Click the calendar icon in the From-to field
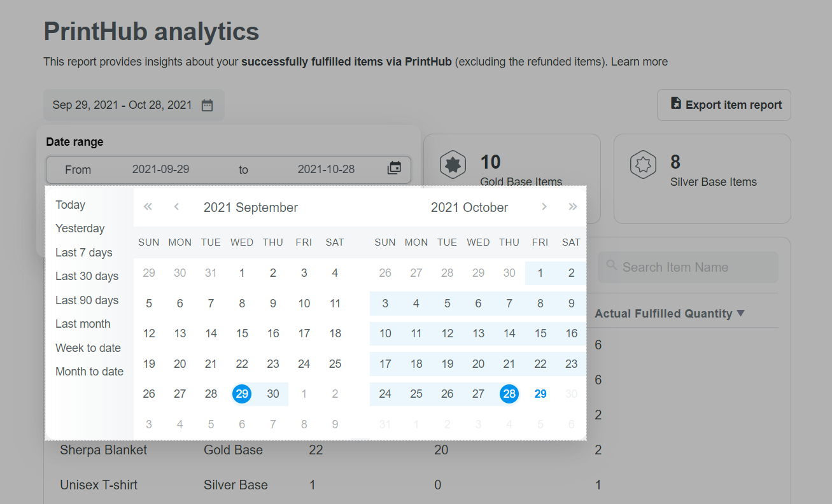The height and width of the screenshot is (504, 832). pyautogui.click(x=395, y=169)
